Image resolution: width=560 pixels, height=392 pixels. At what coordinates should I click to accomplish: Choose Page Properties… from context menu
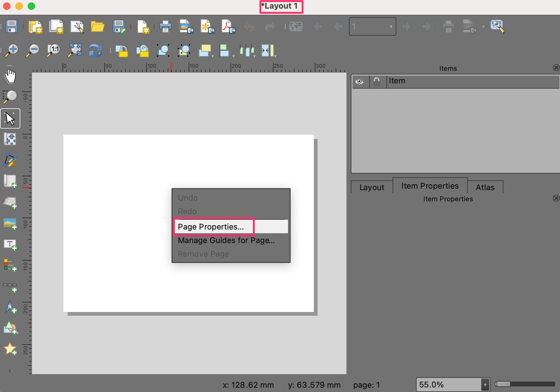(x=211, y=227)
